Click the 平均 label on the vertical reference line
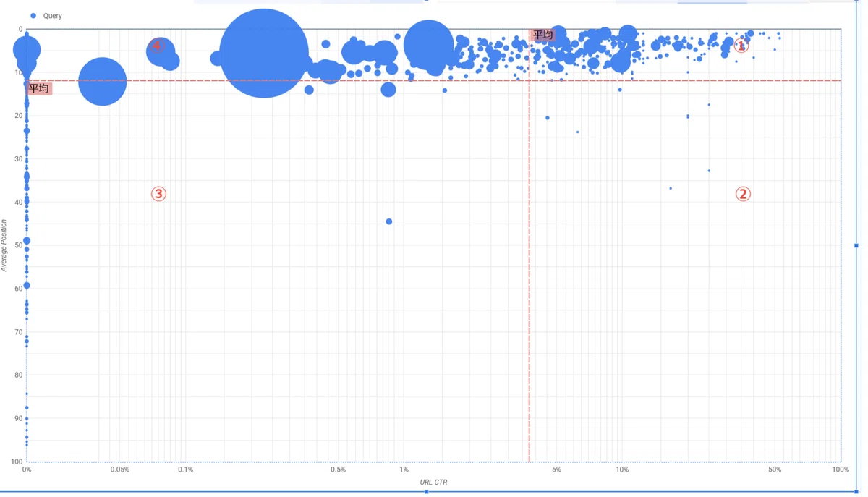 pos(542,35)
